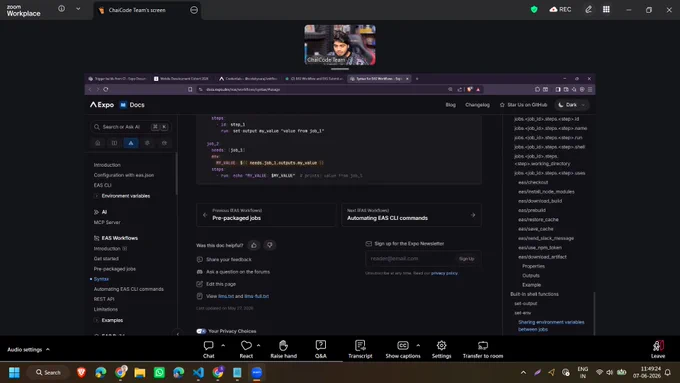Viewport: 680px width, 383px height.
Task: Expand the React options arrow
Action: [258, 345]
